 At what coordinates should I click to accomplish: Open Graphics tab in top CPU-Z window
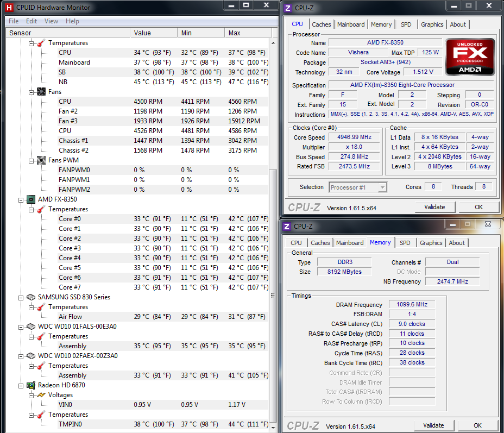coord(432,24)
